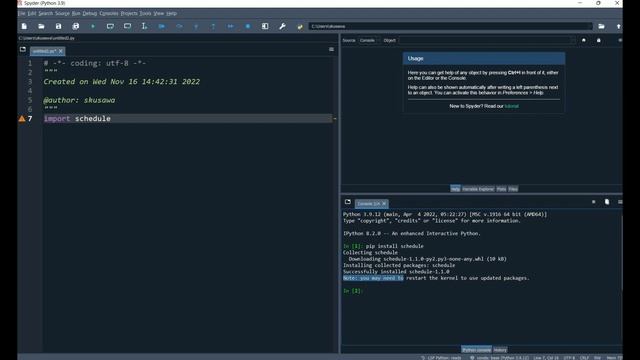The height and width of the screenshot is (360, 640).
Task: Remove all variables icon in console
Action: [607, 202]
